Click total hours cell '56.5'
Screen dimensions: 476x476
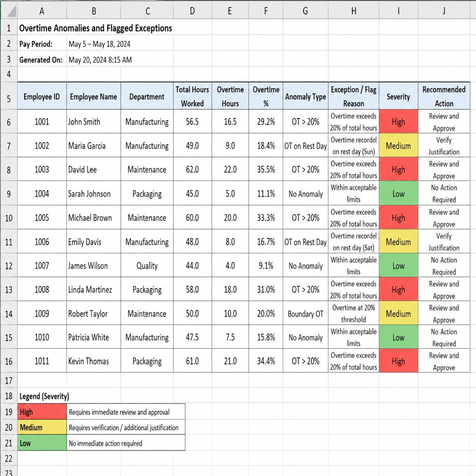click(192, 121)
